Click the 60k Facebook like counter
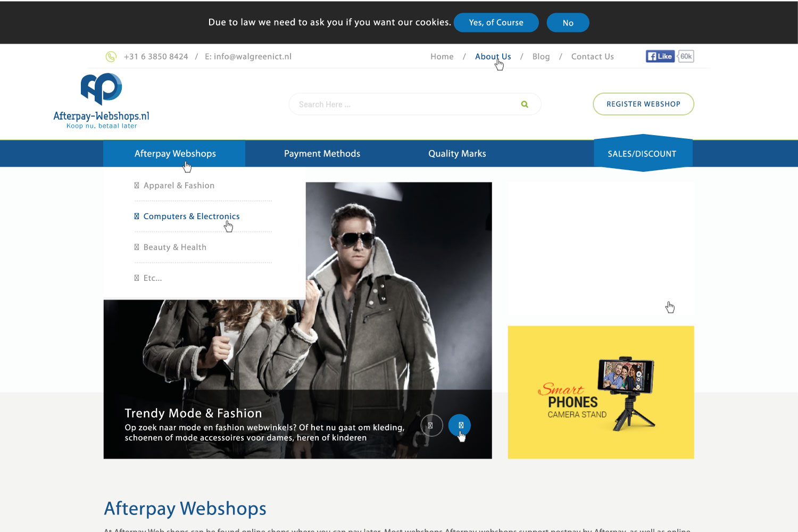The height and width of the screenshot is (532, 798). 686,56
